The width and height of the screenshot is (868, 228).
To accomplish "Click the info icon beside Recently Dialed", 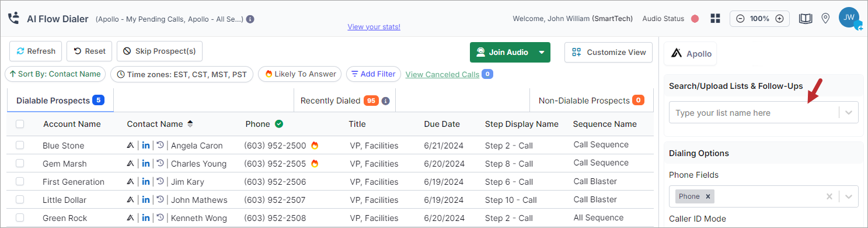I will click(385, 101).
